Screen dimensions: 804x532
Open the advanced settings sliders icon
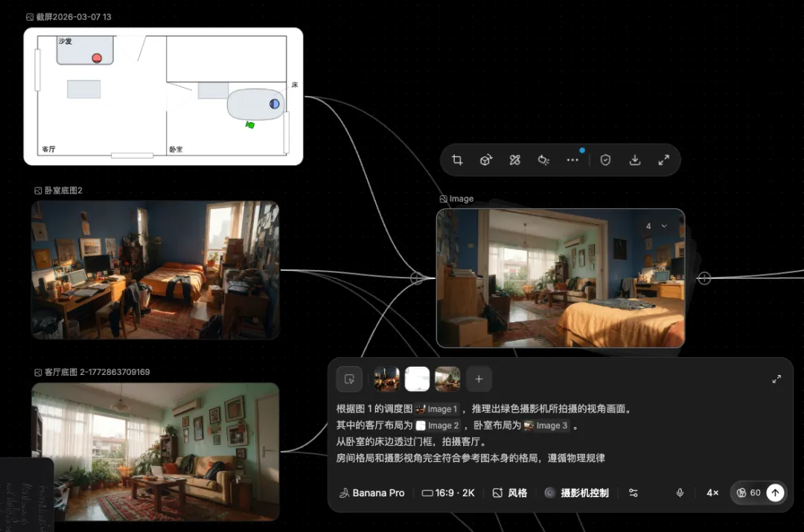tap(634, 493)
